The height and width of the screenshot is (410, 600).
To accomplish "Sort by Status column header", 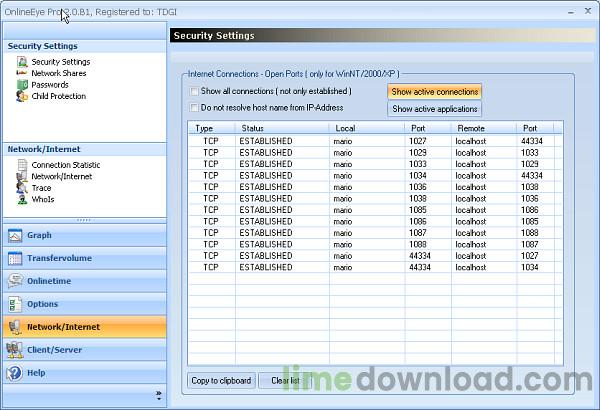I will [x=282, y=128].
